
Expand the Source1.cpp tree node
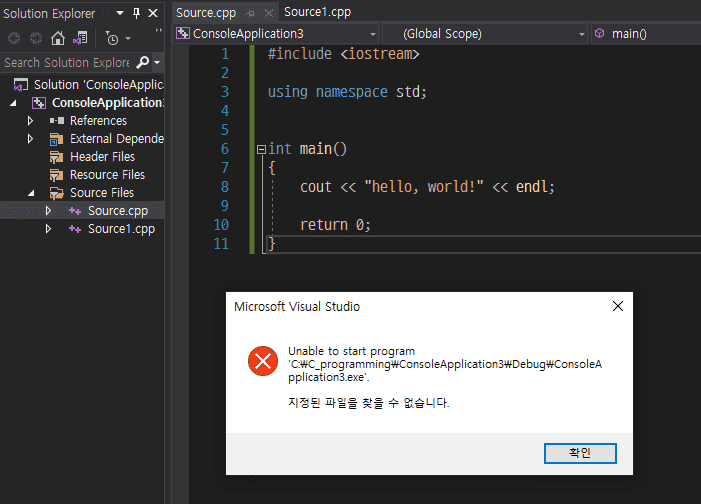(x=48, y=229)
